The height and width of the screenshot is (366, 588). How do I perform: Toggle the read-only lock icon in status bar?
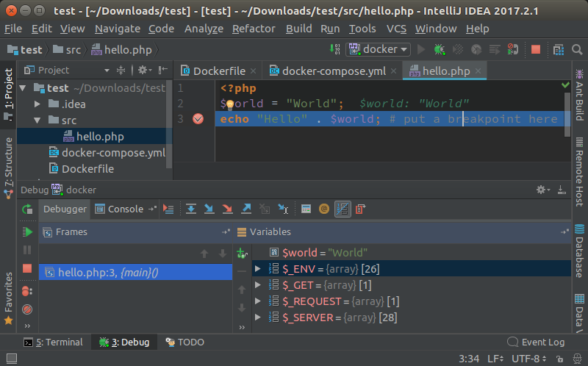559,359
